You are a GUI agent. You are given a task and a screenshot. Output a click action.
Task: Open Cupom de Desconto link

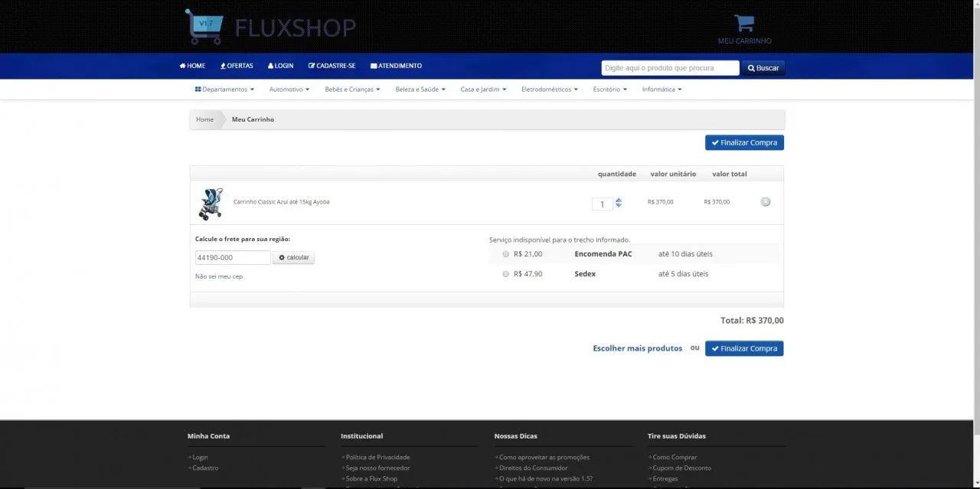tap(681, 468)
